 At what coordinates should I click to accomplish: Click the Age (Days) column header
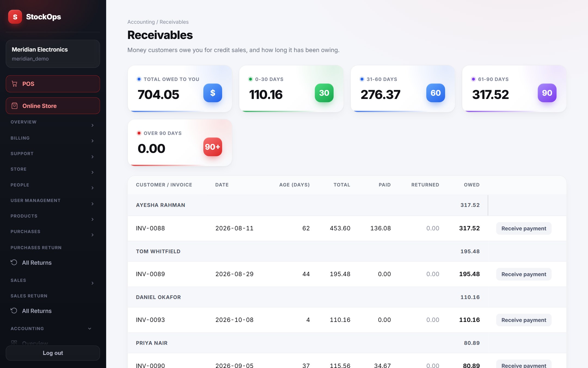point(294,185)
